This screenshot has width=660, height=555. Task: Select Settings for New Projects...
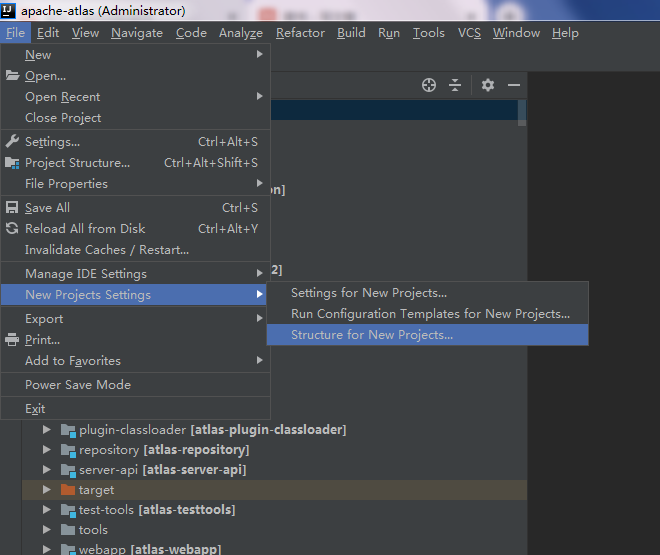pyautogui.click(x=428, y=293)
